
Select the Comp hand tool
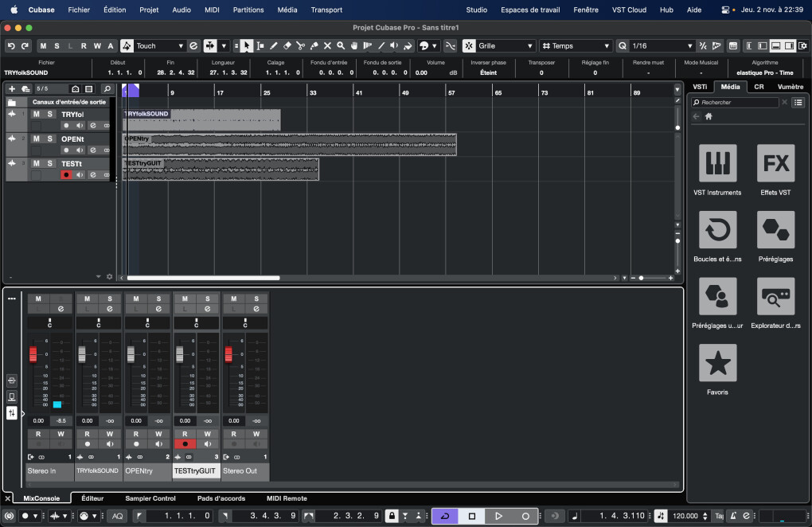coord(354,46)
